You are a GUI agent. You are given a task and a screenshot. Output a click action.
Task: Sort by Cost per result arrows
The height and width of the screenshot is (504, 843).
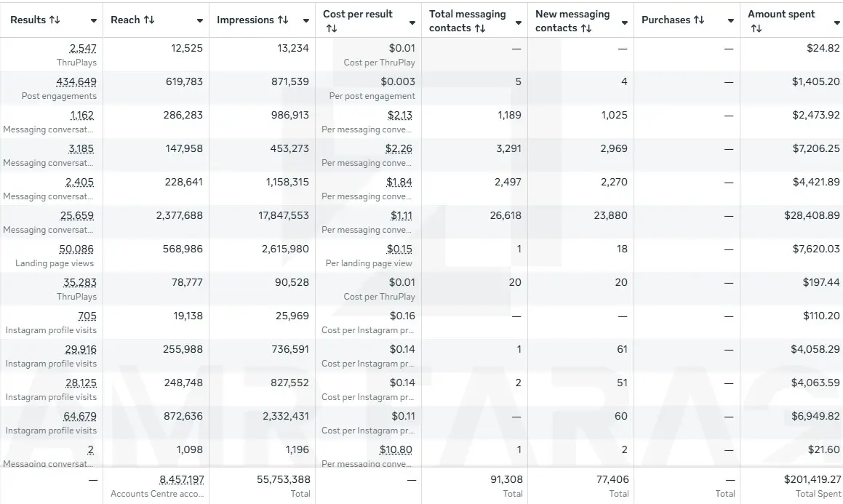coord(332,28)
